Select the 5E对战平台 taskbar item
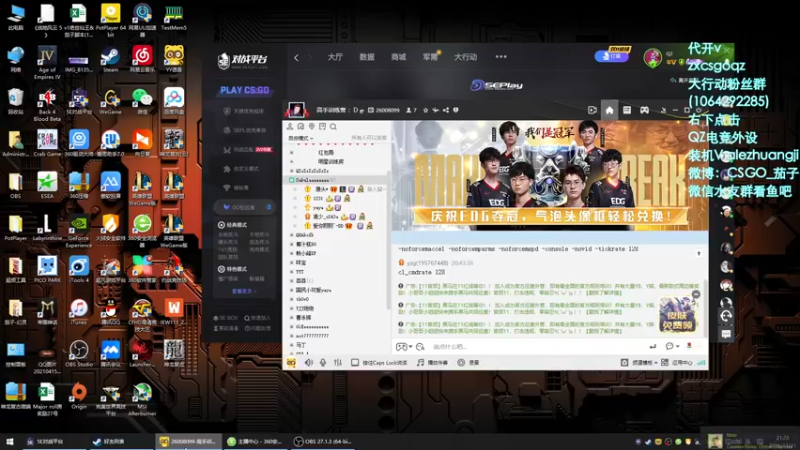This screenshot has height=450, width=800. [x=54, y=441]
